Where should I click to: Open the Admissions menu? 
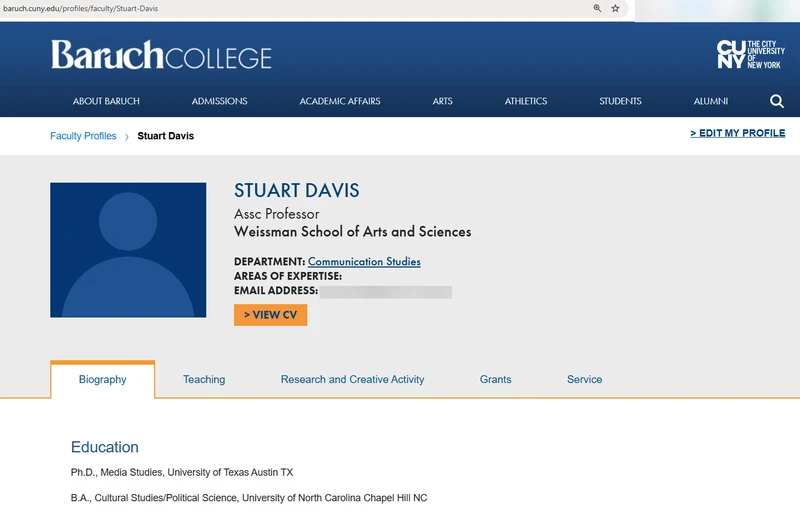(219, 101)
